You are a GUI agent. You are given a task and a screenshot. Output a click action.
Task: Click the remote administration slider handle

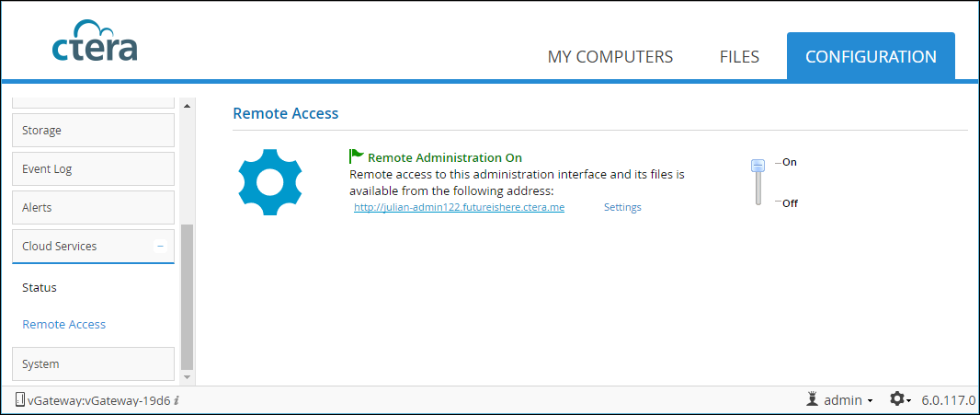758,166
